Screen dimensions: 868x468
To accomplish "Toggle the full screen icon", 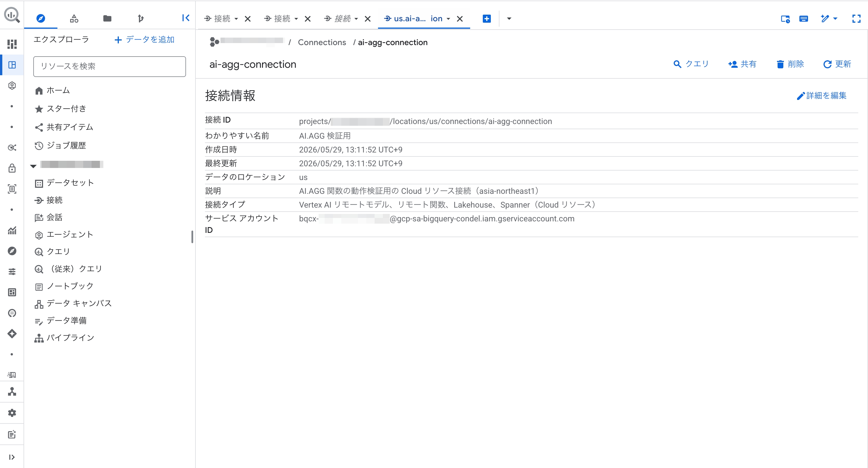I will [x=856, y=19].
